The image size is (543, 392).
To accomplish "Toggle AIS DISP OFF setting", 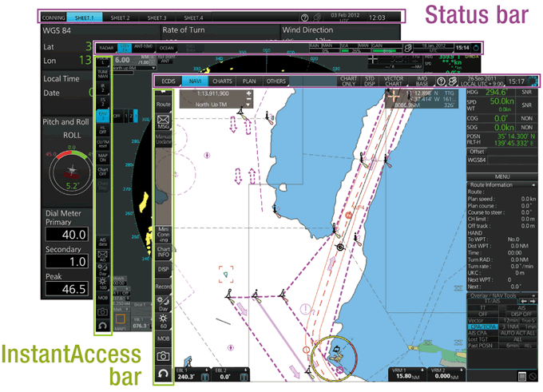I will (521, 314).
